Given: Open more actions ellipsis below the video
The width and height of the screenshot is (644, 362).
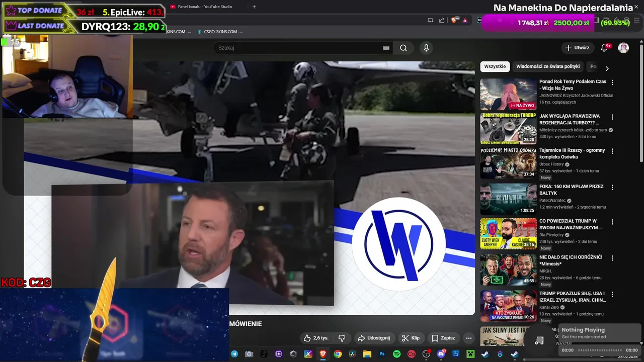Looking at the screenshot, I should coord(468,338).
